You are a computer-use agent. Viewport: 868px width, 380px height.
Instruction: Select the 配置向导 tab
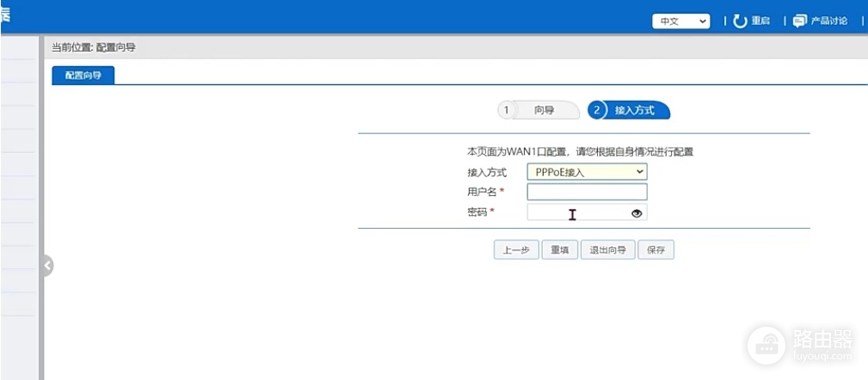coord(83,75)
